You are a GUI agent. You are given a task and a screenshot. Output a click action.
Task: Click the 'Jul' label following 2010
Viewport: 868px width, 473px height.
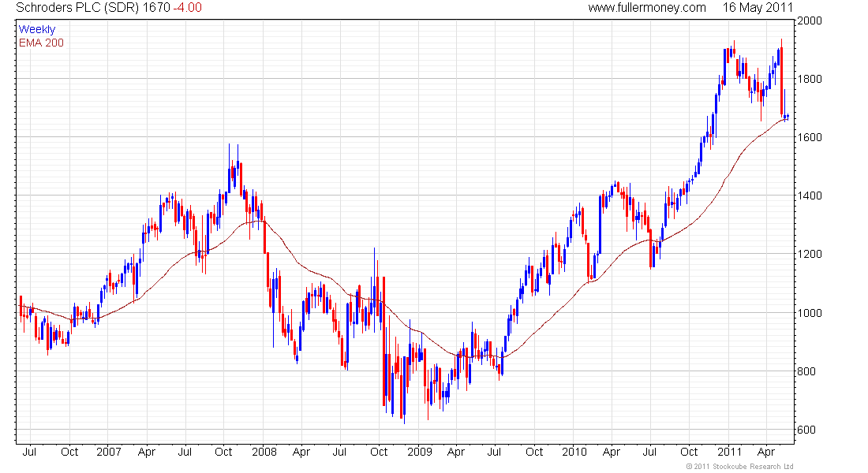pos(649,452)
